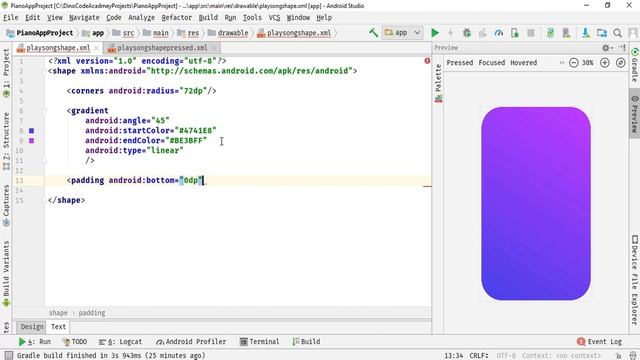
Task: Open the Profile app gauge icon
Action: [498, 33]
